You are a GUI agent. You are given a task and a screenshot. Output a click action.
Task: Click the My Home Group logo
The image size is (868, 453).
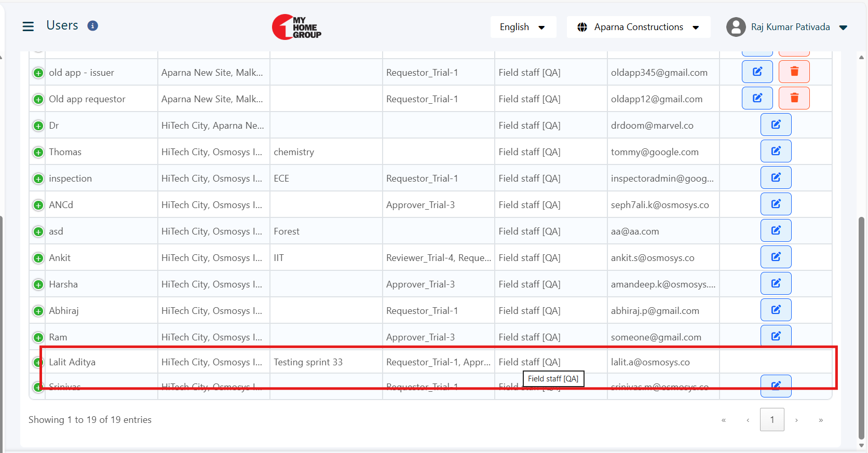click(x=296, y=27)
